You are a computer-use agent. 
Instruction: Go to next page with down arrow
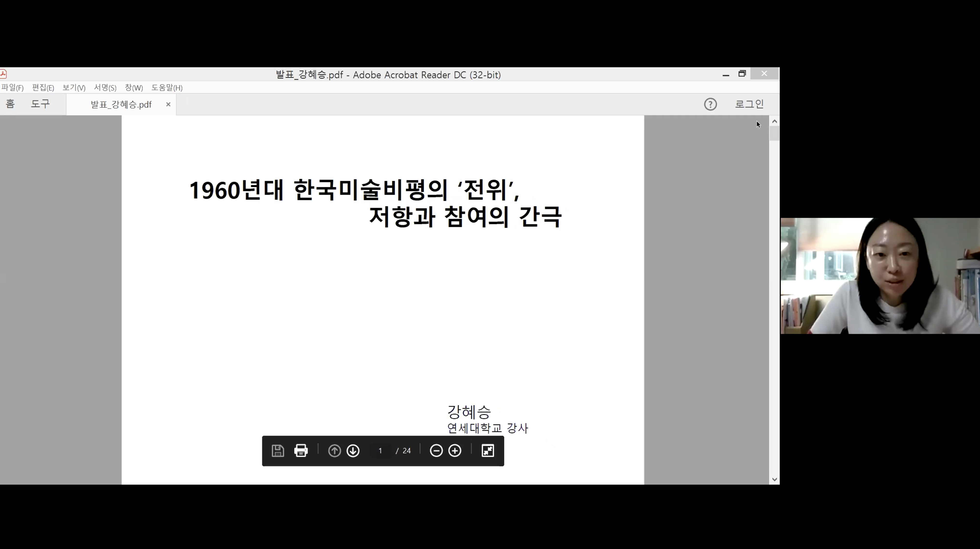tap(353, 451)
